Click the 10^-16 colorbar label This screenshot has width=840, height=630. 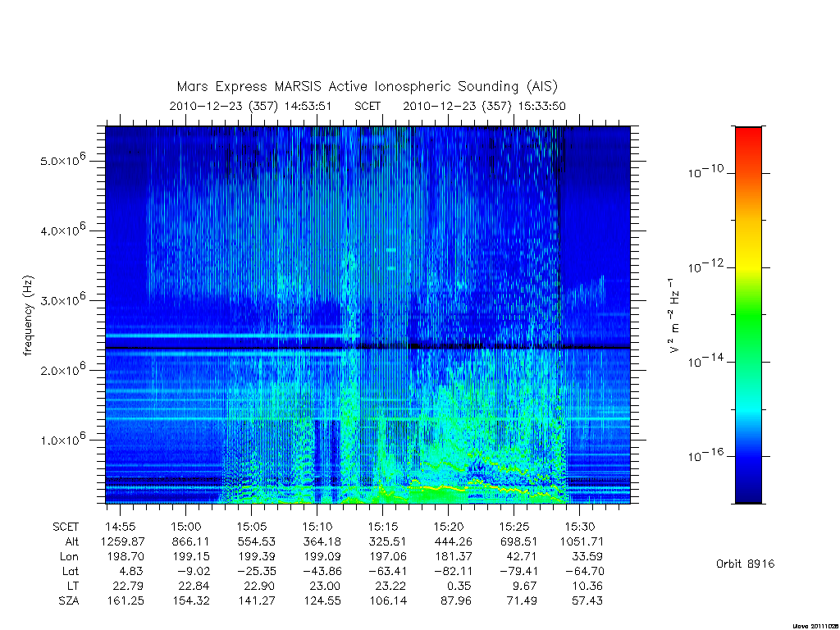(x=705, y=455)
